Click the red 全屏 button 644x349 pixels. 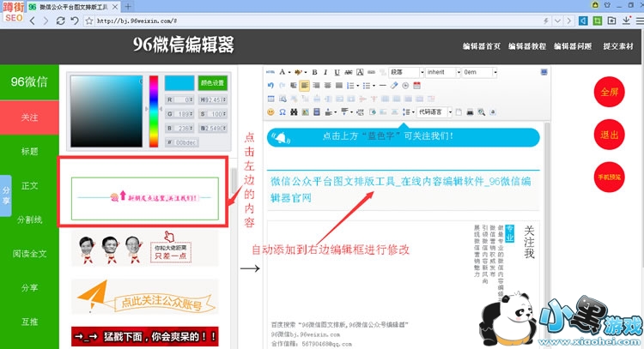coord(609,92)
